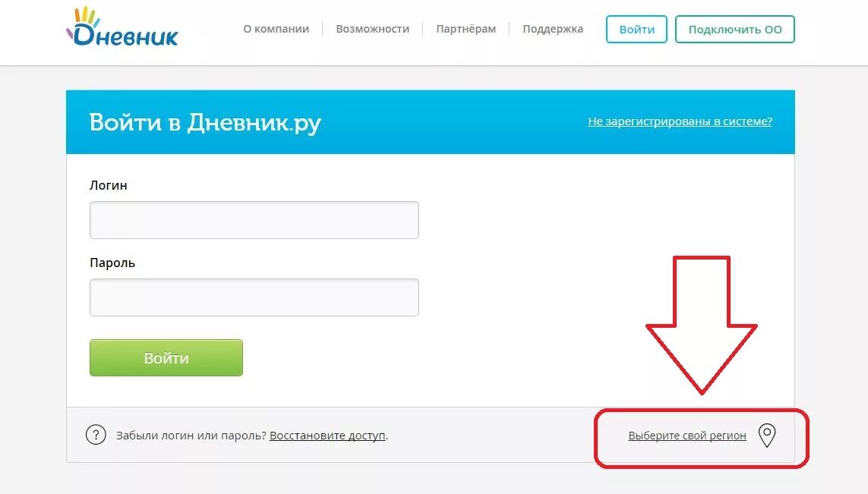
Task: Focus the Логин input field
Action: 254,220
